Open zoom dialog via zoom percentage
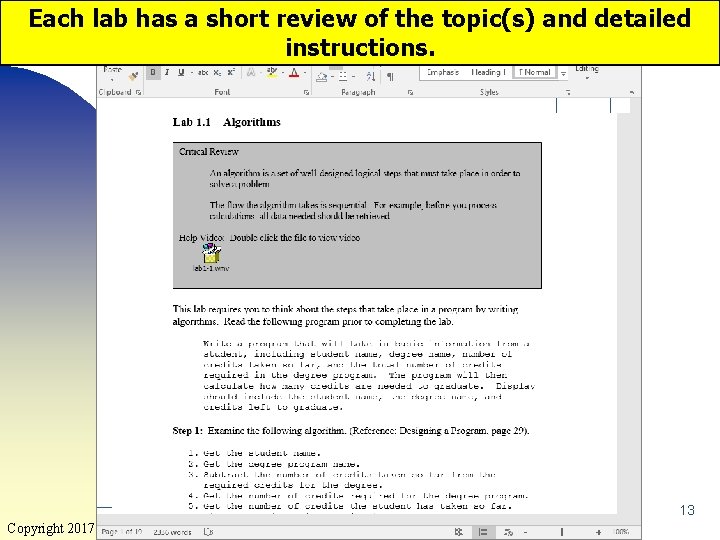The width and height of the screenshot is (720, 540). (621, 532)
